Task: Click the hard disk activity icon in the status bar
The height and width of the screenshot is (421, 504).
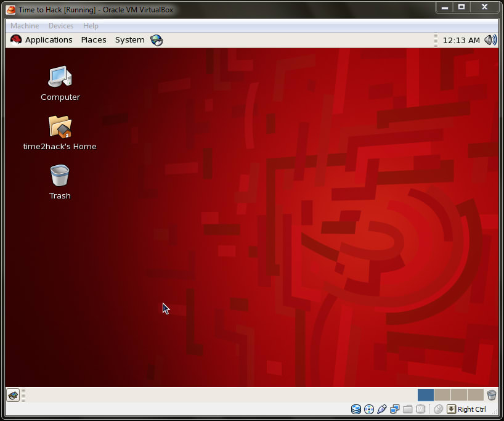Action: (x=356, y=409)
